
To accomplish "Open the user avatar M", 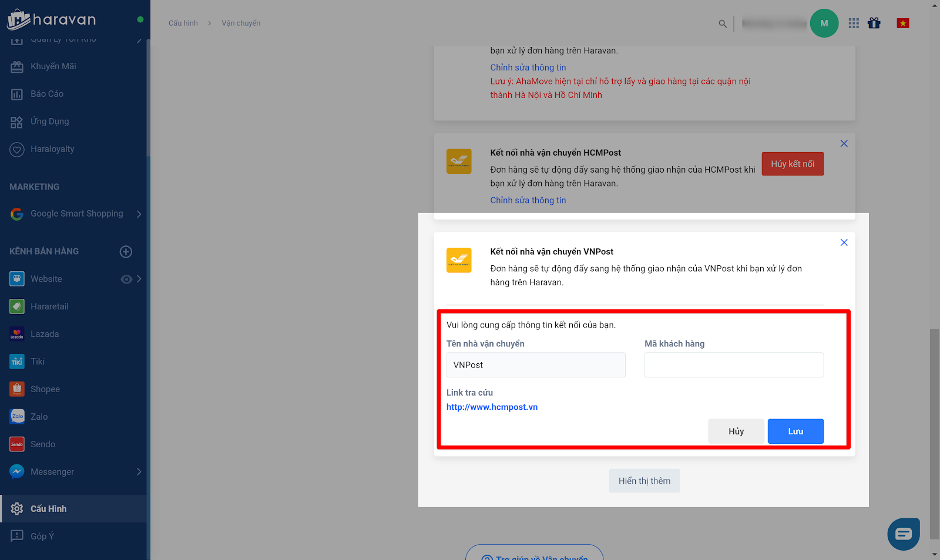I will pyautogui.click(x=824, y=23).
